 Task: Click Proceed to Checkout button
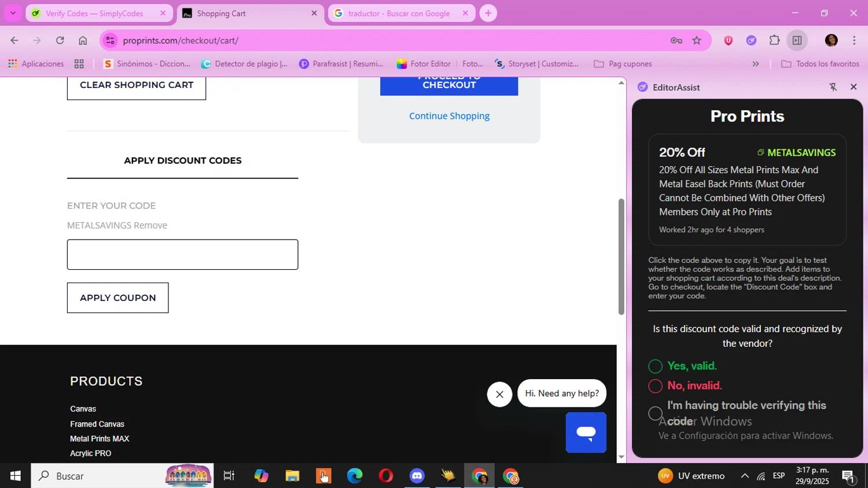[x=449, y=86]
